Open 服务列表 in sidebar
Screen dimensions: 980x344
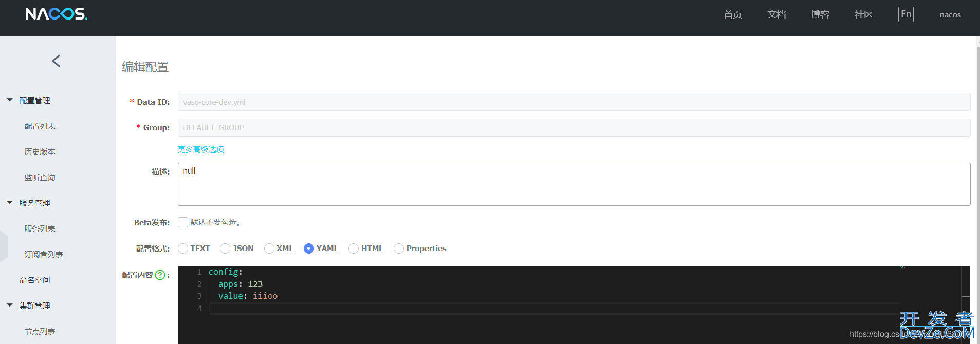[40, 229]
